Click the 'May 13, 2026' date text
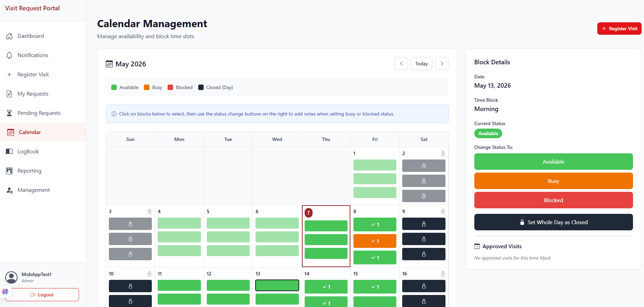The image size is (644, 307). click(493, 86)
